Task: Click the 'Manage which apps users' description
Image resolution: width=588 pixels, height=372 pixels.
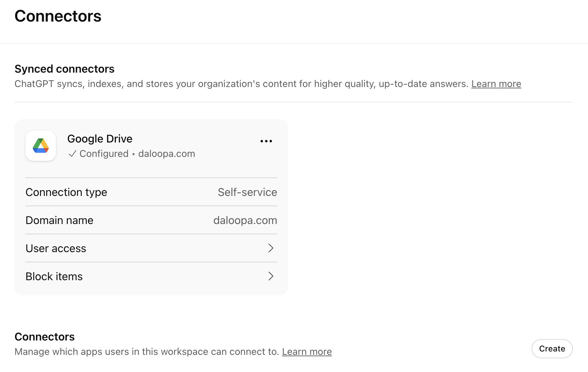Action: [147, 352]
